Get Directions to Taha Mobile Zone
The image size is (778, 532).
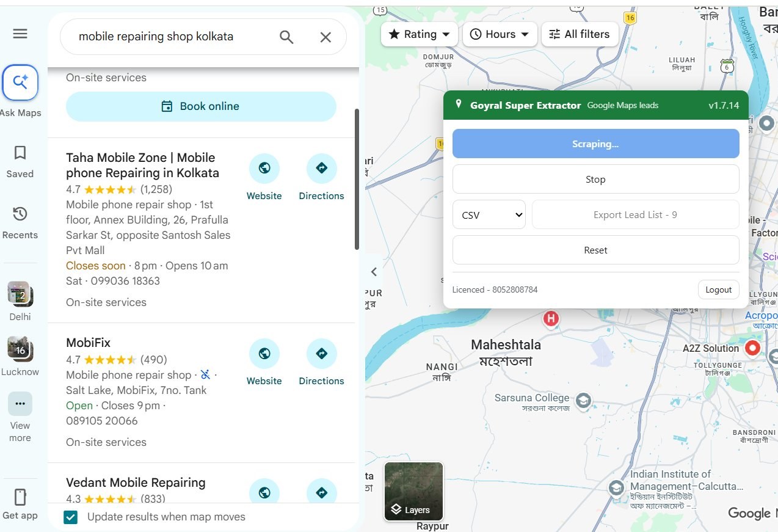point(322,168)
